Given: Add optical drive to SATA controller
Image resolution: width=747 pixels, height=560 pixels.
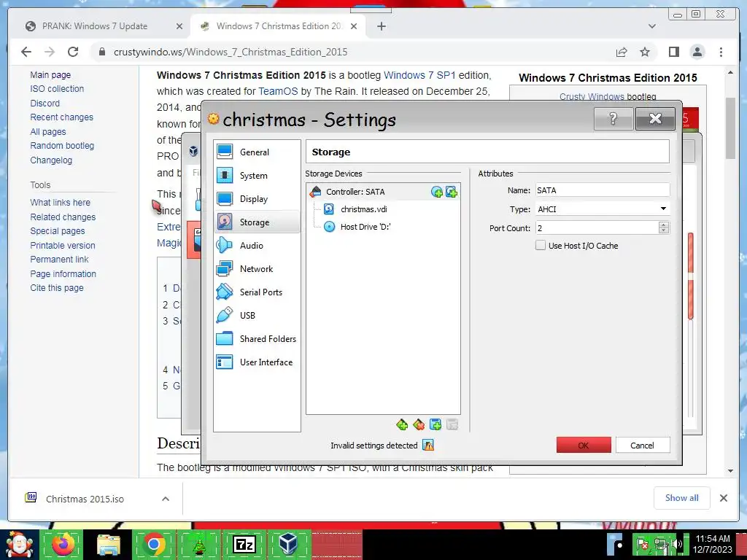Looking at the screenshot, I should tap(436, 192).
